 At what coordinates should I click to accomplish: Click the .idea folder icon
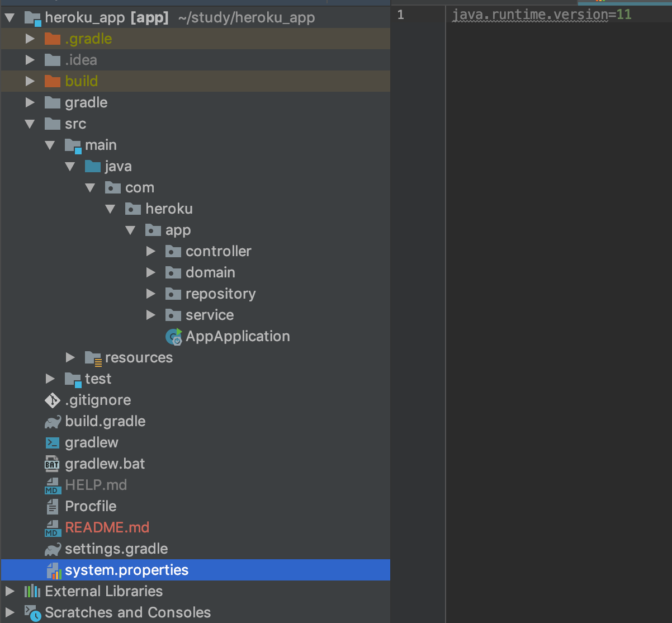tap(53, 60)
